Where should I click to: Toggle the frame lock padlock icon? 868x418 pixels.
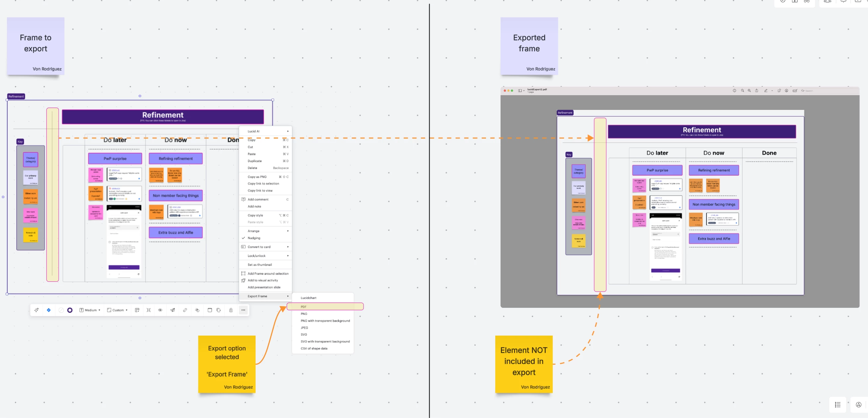pos(231,310)
